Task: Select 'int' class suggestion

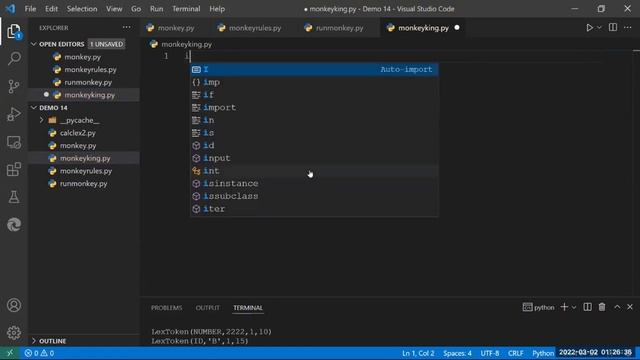Action: (314, 171)
